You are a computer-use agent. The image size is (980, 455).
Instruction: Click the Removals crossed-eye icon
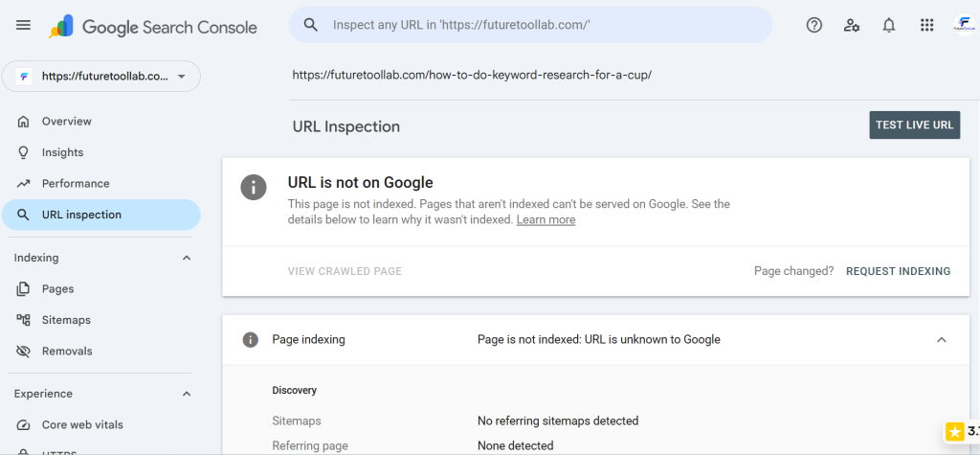click(23, 352)
